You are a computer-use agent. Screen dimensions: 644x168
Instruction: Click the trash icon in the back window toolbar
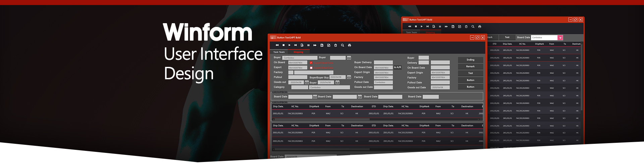click(x=466, y=27)
